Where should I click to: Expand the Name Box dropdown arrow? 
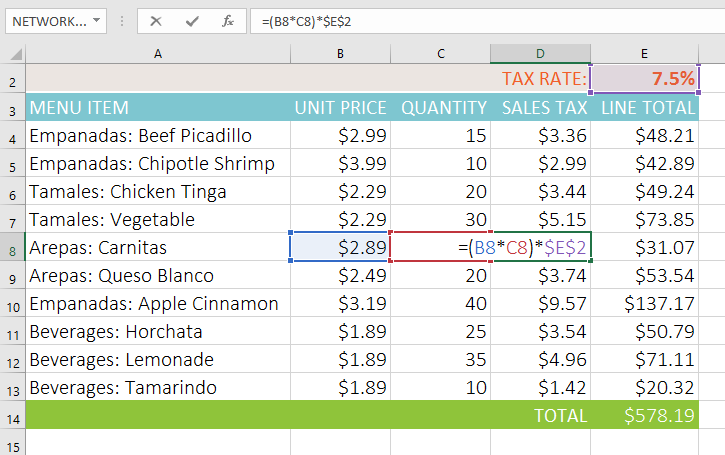tap(95, 20)
